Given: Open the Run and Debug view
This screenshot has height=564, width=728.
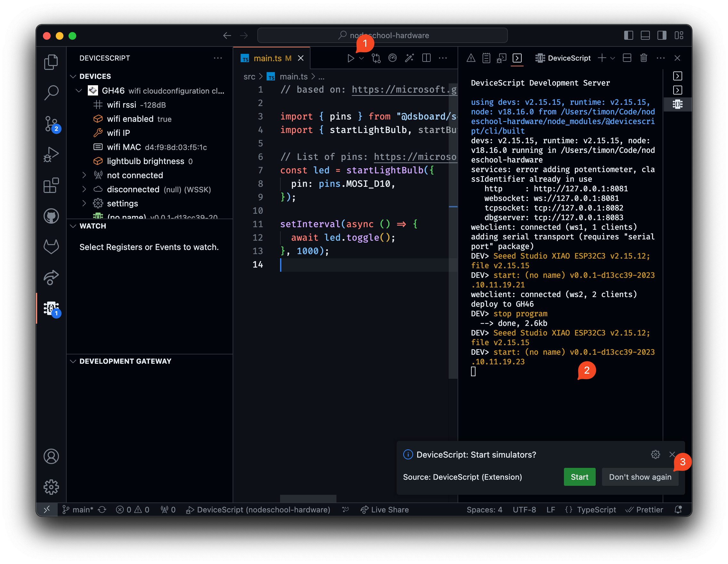Looking at the screenshot, I should coord(51,154).
